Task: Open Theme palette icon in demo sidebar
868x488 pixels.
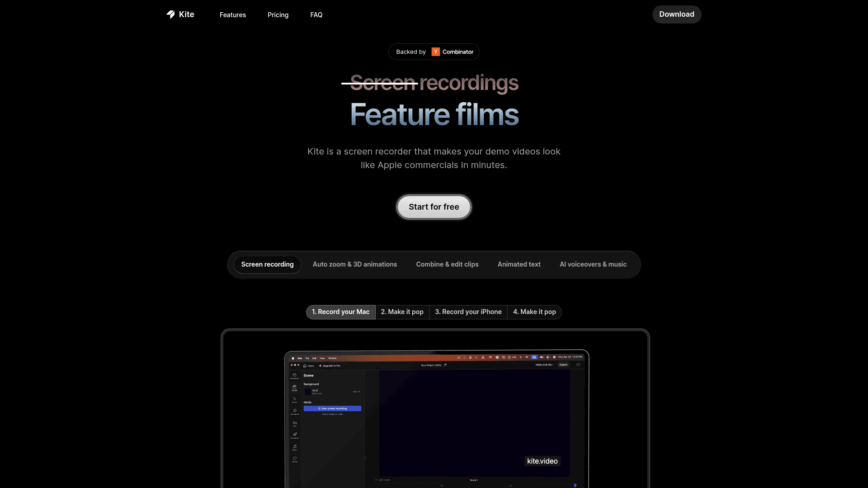Action: tap(295, 459)
